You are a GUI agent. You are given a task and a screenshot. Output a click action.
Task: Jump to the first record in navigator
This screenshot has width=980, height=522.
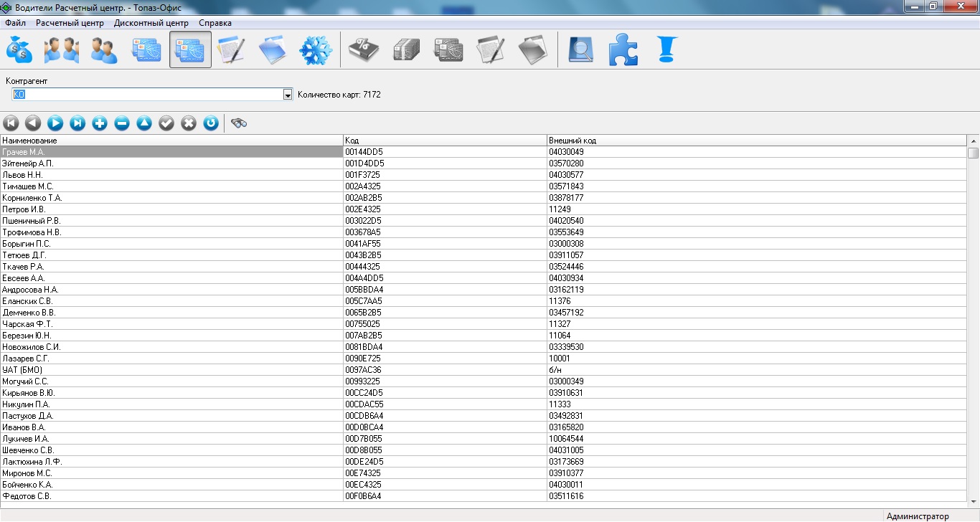coord(11,123)
